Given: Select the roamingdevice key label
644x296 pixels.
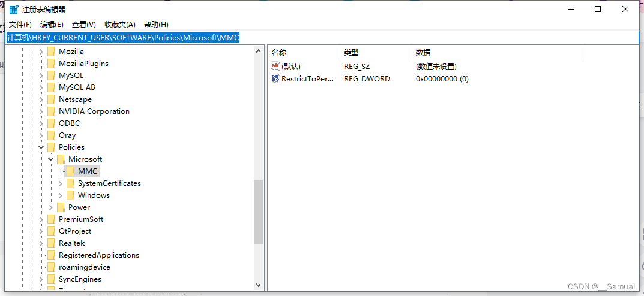Looking at the screenshot, I should coord(85,267).
